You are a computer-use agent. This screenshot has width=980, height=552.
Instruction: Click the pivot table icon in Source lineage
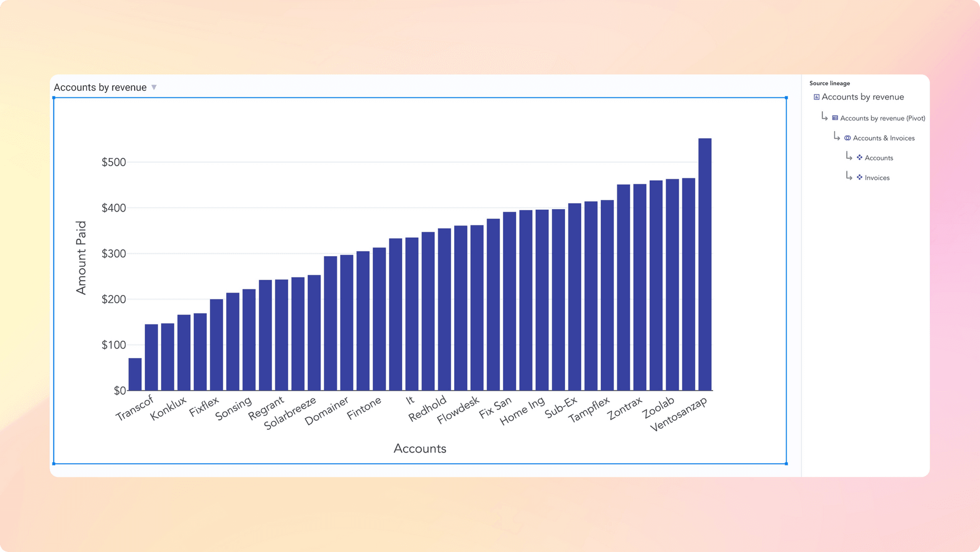(835, 118)
